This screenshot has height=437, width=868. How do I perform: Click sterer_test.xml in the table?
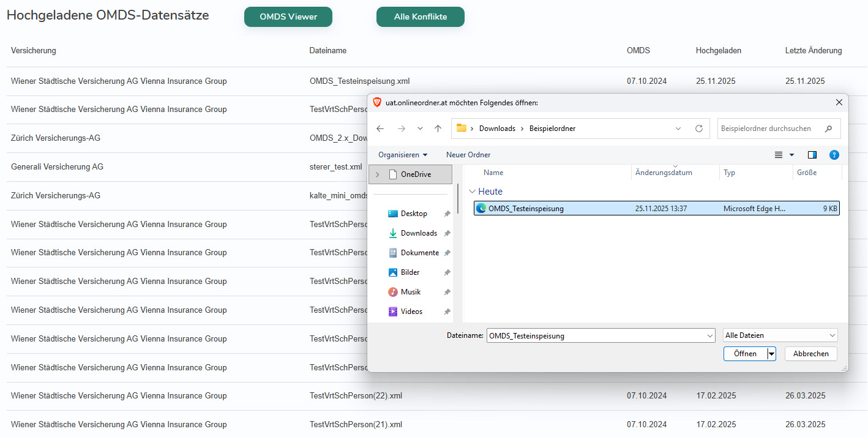tap(336, 166)
